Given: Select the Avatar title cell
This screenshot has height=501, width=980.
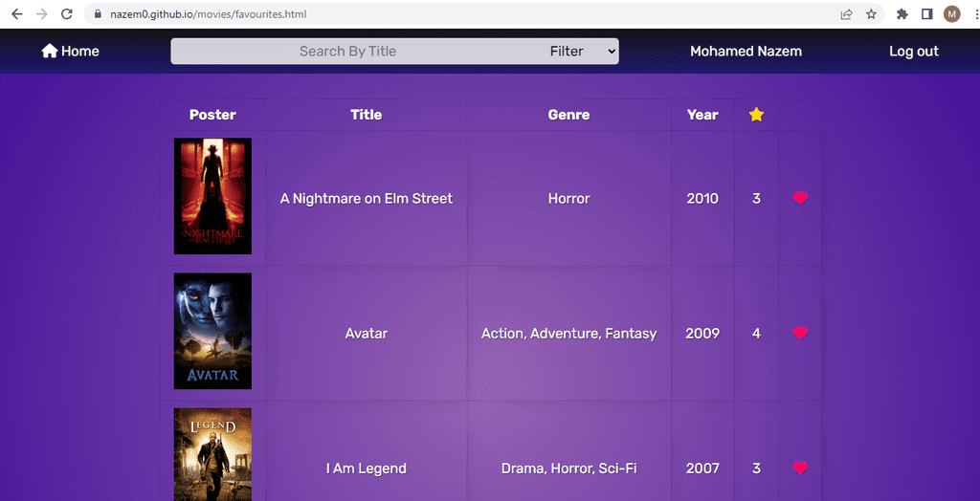Looking at the screenshot, I should coord(367,334).
